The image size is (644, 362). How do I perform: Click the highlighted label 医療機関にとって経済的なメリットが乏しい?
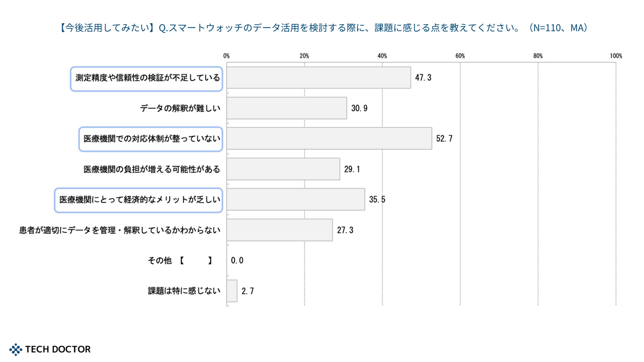point(139,200)
